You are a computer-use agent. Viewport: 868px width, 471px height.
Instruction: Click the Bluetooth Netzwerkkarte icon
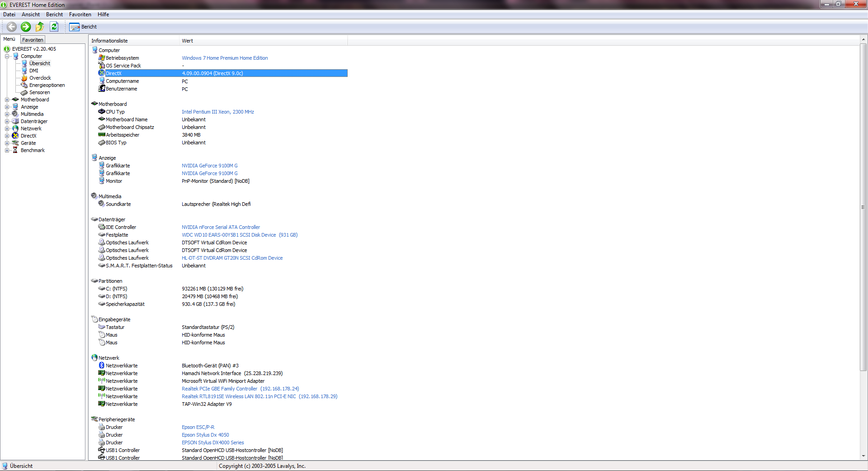click(102, 365)
